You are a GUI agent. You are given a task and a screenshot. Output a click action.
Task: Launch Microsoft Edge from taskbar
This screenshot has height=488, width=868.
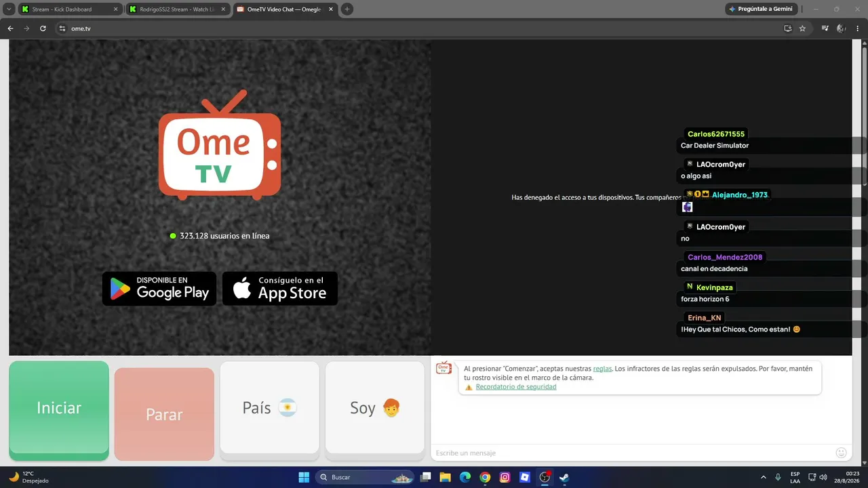465,477
